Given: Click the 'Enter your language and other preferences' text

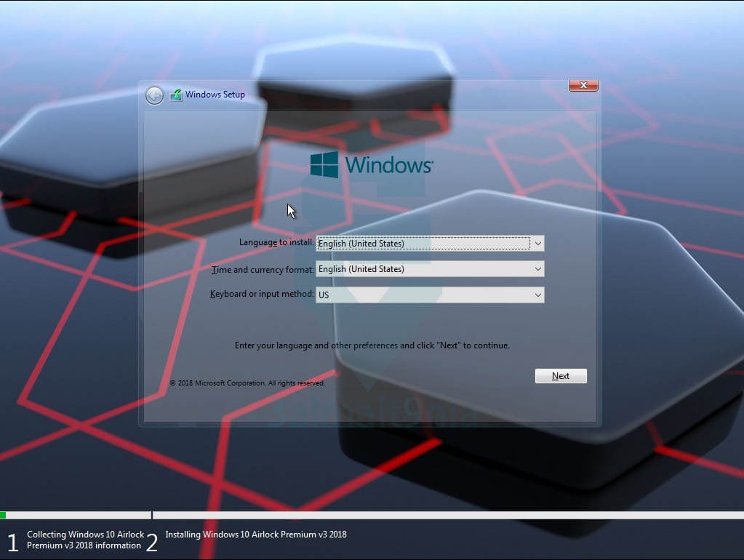Looking at the screenshot, I should pos(372,345).
